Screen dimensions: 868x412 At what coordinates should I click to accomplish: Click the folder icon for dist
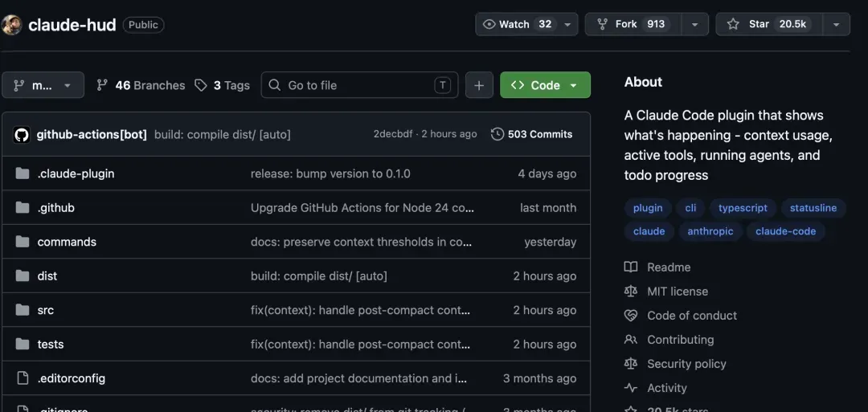click(23, 276)
